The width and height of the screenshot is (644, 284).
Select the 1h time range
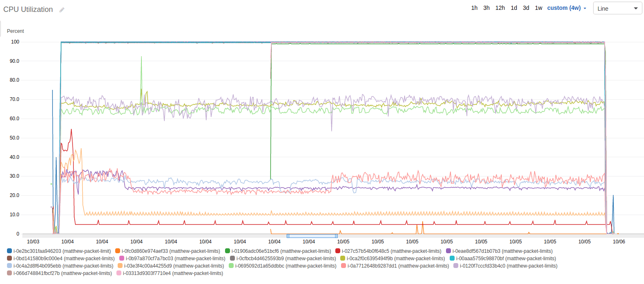[x=474, y=8]
